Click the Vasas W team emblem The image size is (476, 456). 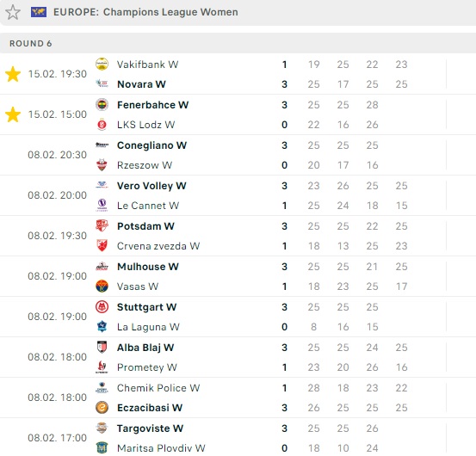point(102,287)
